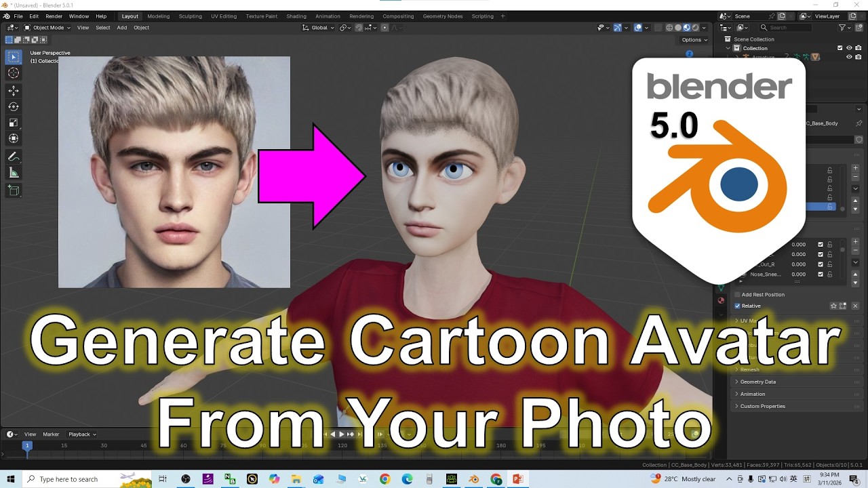Open the viewport shading options dropdown
The width and height of the screenshot is (868, 488).
pos(705,28)
